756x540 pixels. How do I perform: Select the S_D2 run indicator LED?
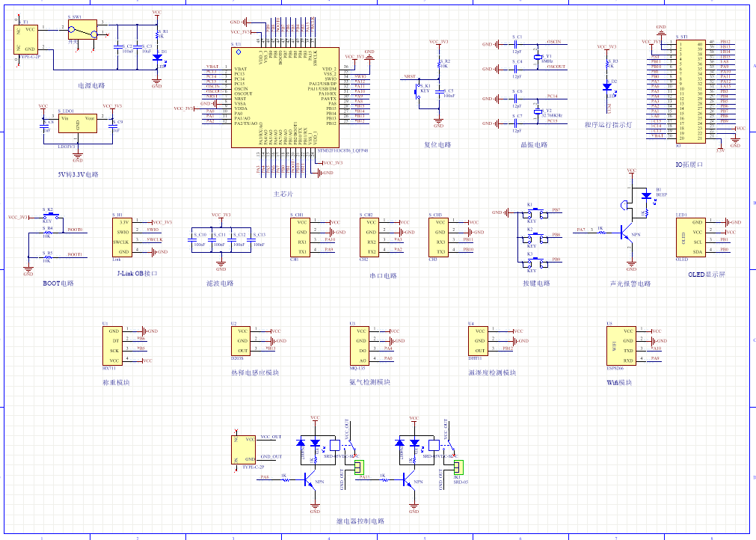pyautogui.click(x=607, y=88)
